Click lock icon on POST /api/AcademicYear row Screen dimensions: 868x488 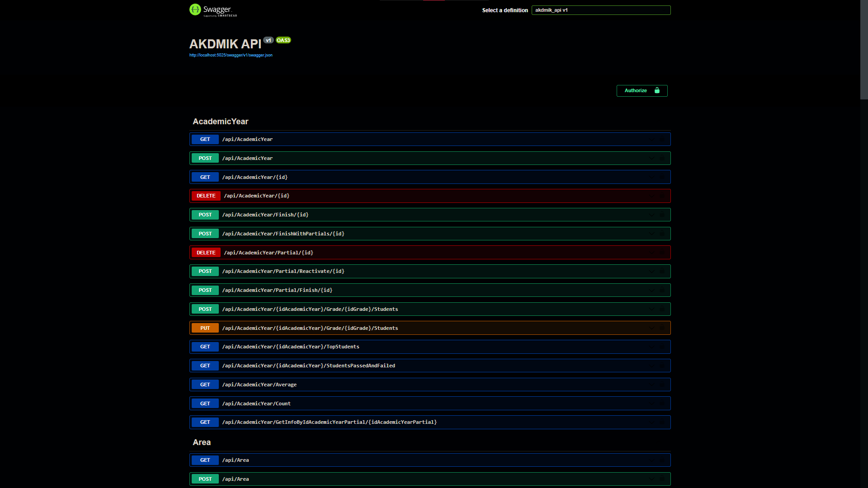click(662, 158)
